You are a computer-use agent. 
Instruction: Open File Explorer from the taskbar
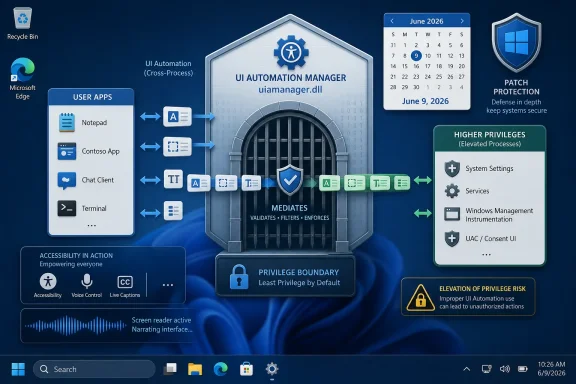tap(195, 369)
